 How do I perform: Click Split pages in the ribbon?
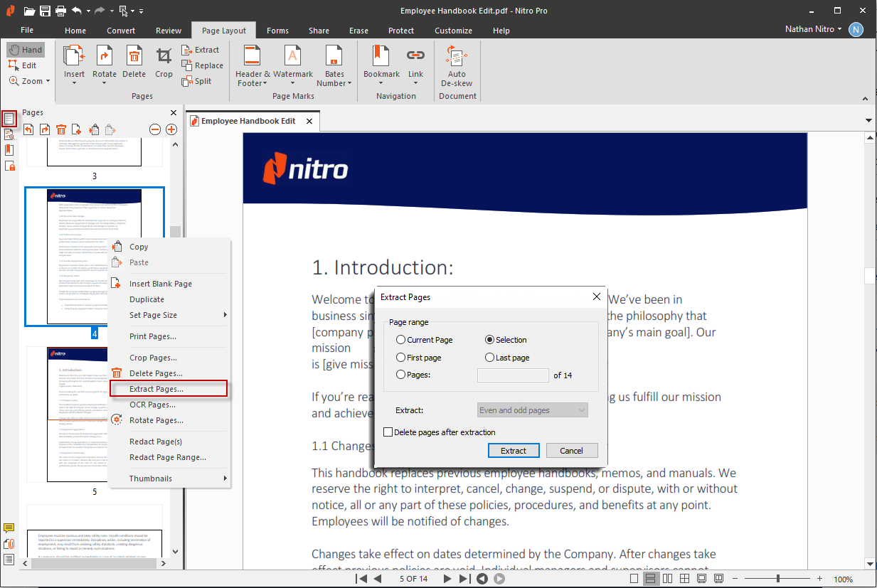[196, 81]
